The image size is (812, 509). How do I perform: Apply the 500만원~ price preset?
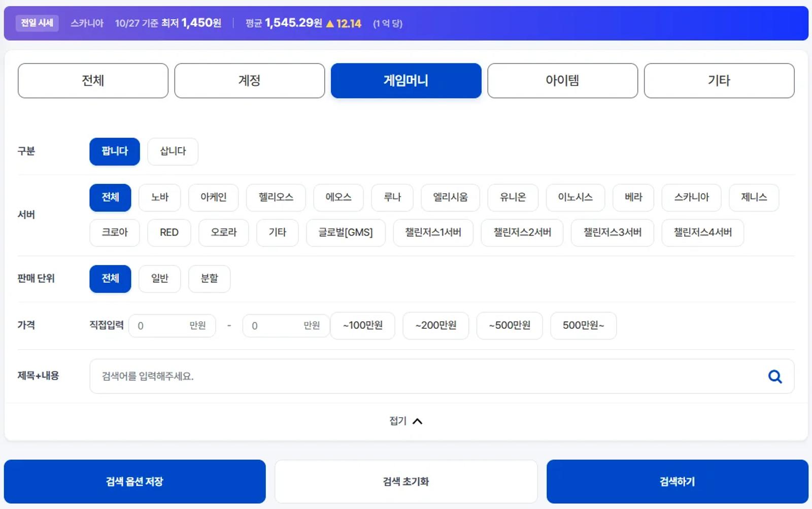tap(583, 325)
